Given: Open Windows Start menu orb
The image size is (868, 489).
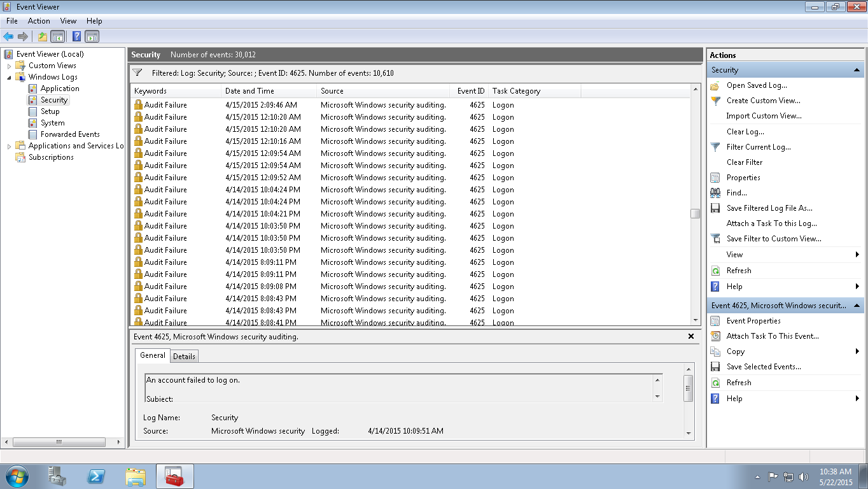Looking at the screenshot, I should coord(17,476).
